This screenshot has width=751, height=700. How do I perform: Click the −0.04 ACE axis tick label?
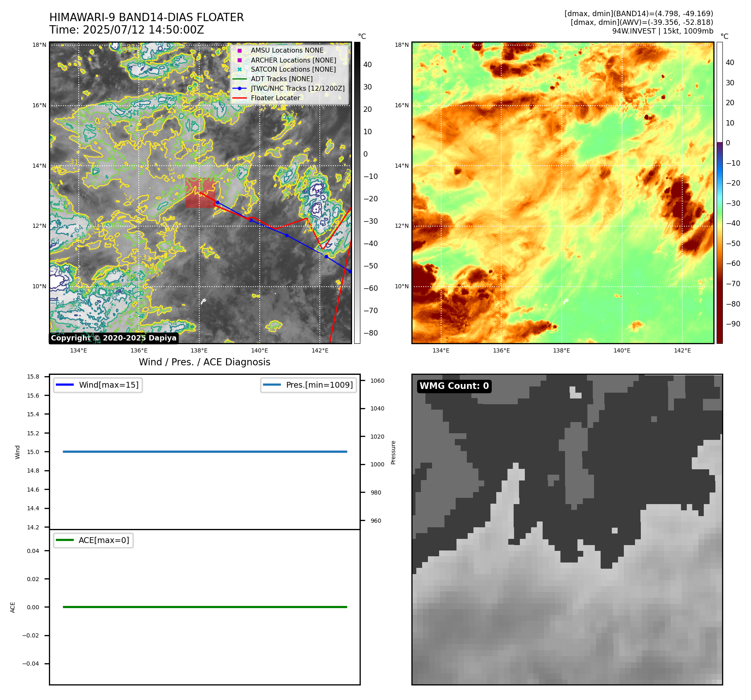[31, 664]
